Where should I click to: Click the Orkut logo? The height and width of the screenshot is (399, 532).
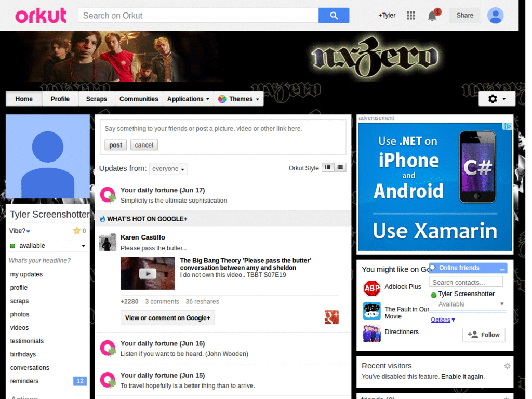pyautogui.click(x=41, y=16)
